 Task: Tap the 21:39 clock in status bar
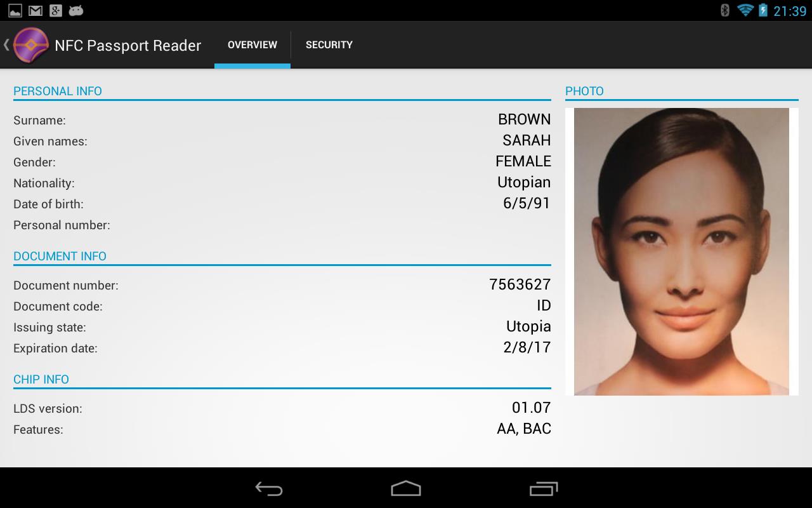tap(790, 11)
